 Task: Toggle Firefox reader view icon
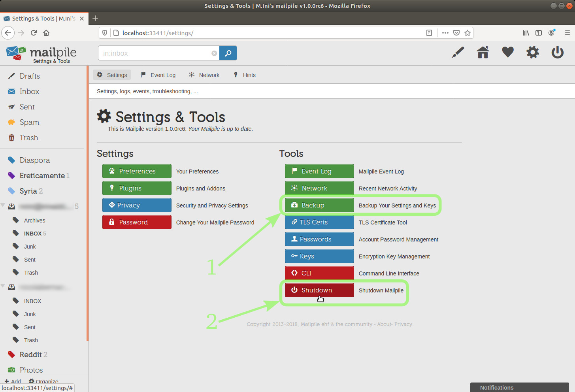(x=429, y=33)
